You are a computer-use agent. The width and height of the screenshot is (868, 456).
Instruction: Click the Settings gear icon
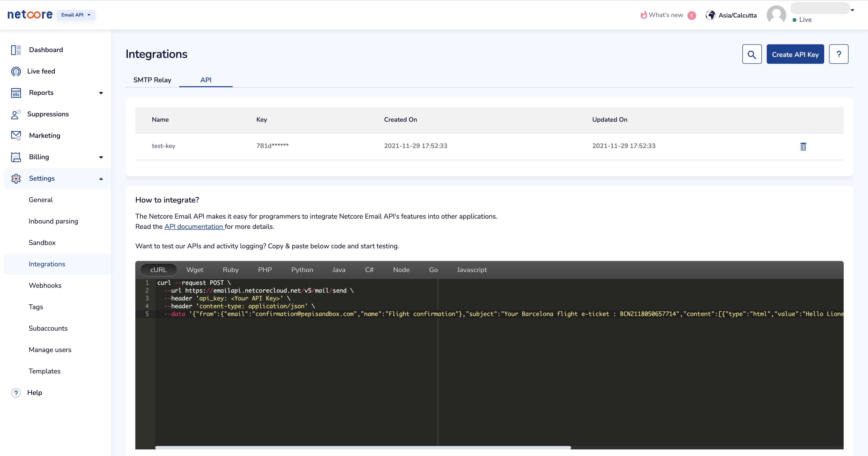(x=16, y=178)
